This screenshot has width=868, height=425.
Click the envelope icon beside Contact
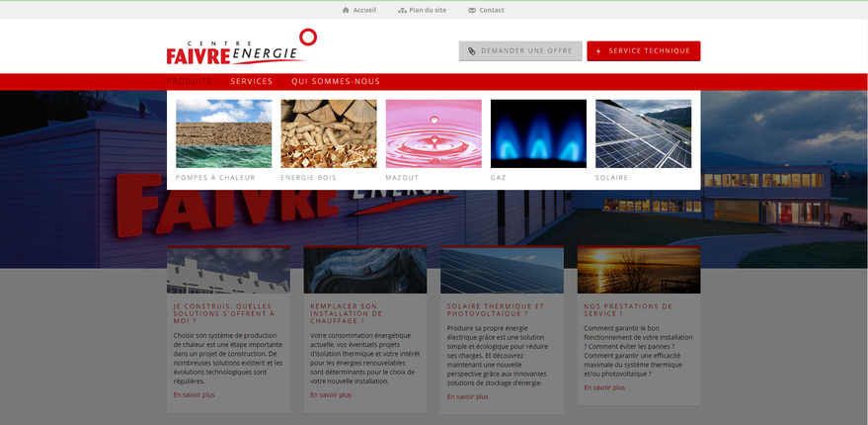[472, 10]
